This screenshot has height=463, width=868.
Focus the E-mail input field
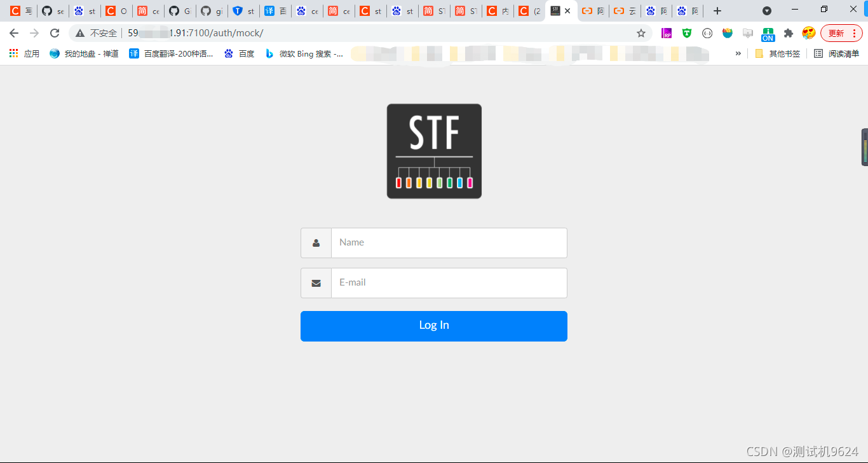click(449, 283)
